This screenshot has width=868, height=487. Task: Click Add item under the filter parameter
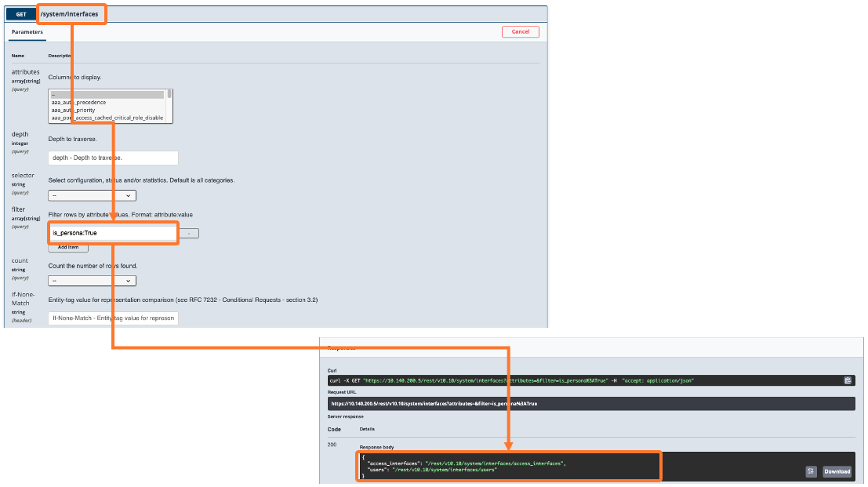coord(67,247)
